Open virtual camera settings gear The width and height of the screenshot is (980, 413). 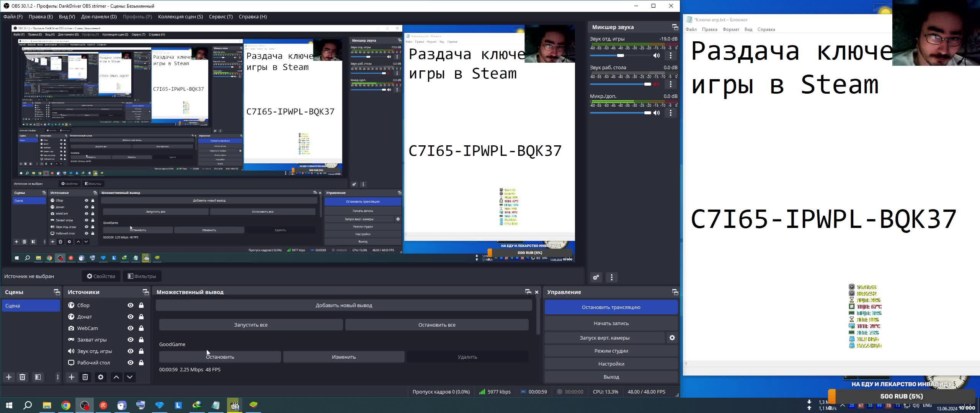(672, 338)
